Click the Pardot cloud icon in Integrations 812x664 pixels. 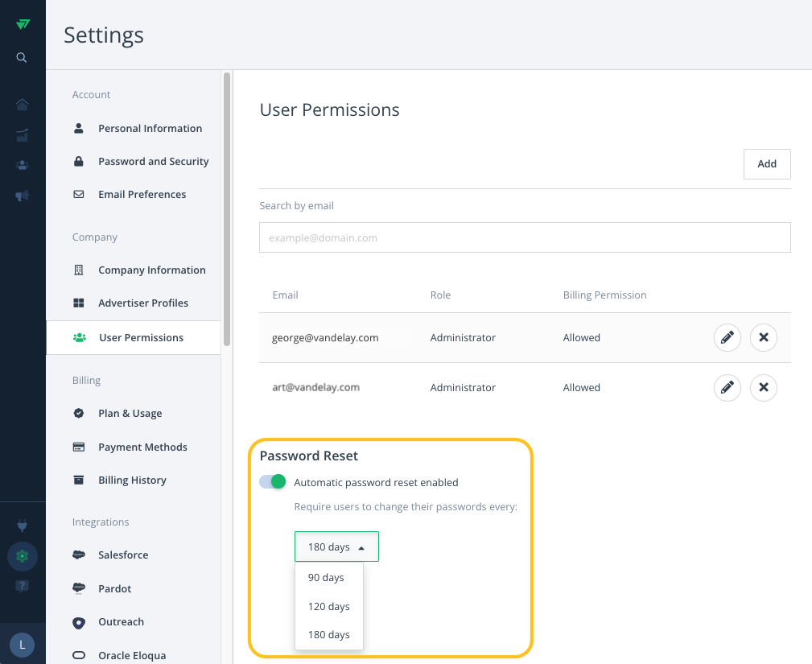coord(79,588)
